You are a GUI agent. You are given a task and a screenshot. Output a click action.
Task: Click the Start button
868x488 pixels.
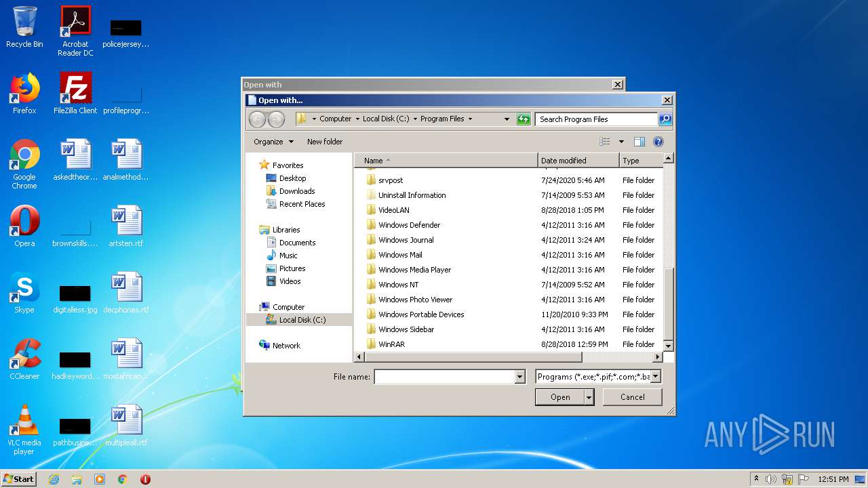18,479
